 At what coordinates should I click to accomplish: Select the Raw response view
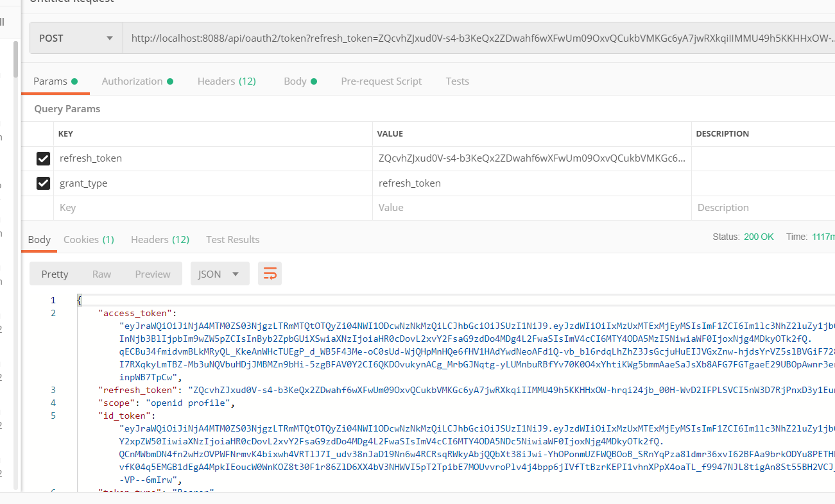click(101, 274)
